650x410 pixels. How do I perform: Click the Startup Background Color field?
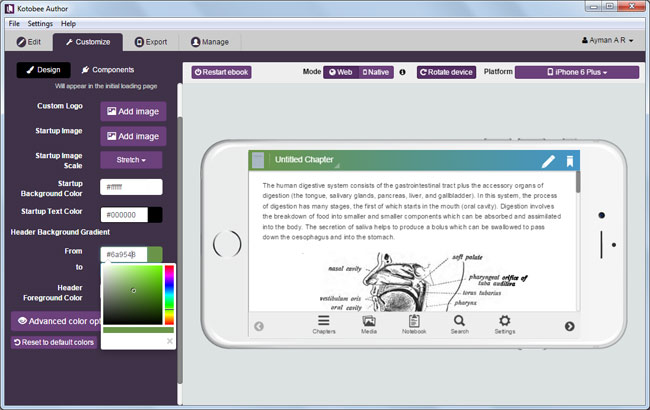131,187
